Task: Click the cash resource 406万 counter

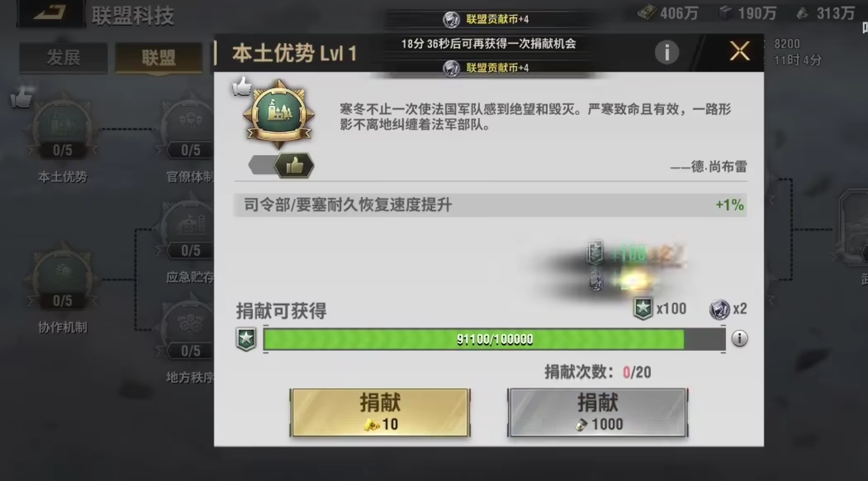Action: pyautogui.click(x=668, y=12)
